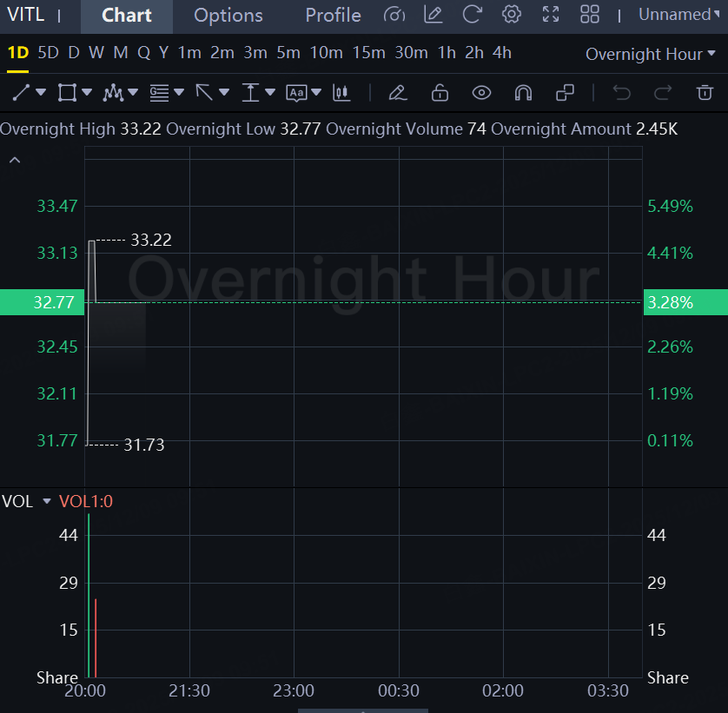Select the trend line drawing tool
The height and width of the screenshot is (713, 728).
coord(23,92)
